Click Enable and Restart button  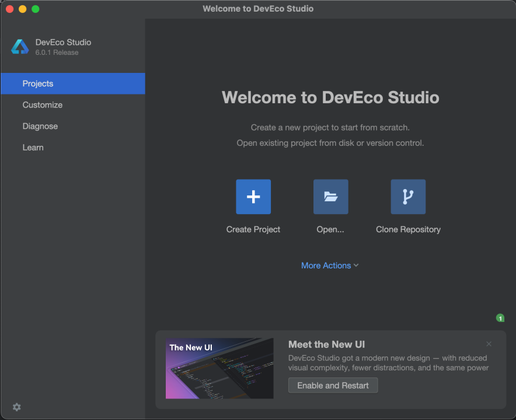[x=333, y=386]
